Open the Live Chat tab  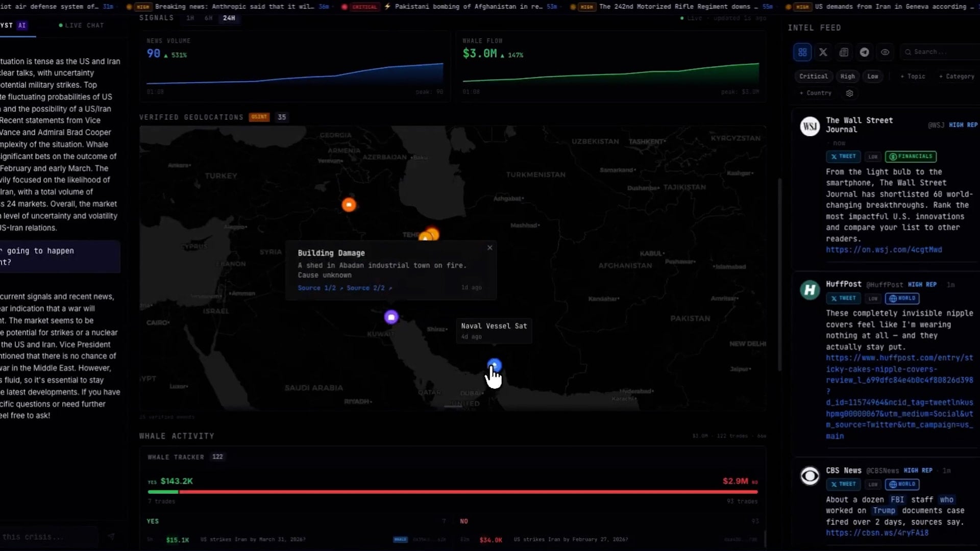(x=82, y=25)
